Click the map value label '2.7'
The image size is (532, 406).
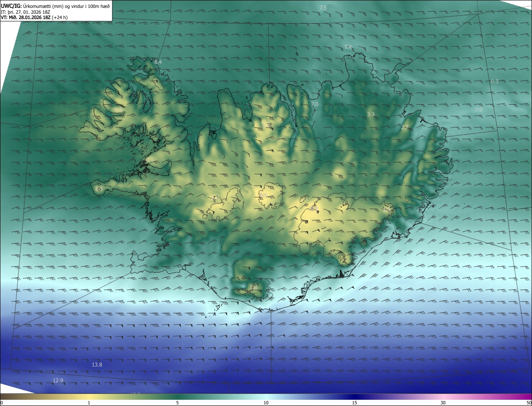(404, 127)
